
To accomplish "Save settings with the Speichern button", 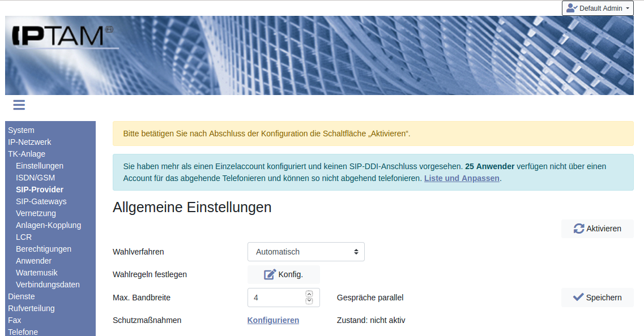I will pyautogui.click(x=597, y=298).
